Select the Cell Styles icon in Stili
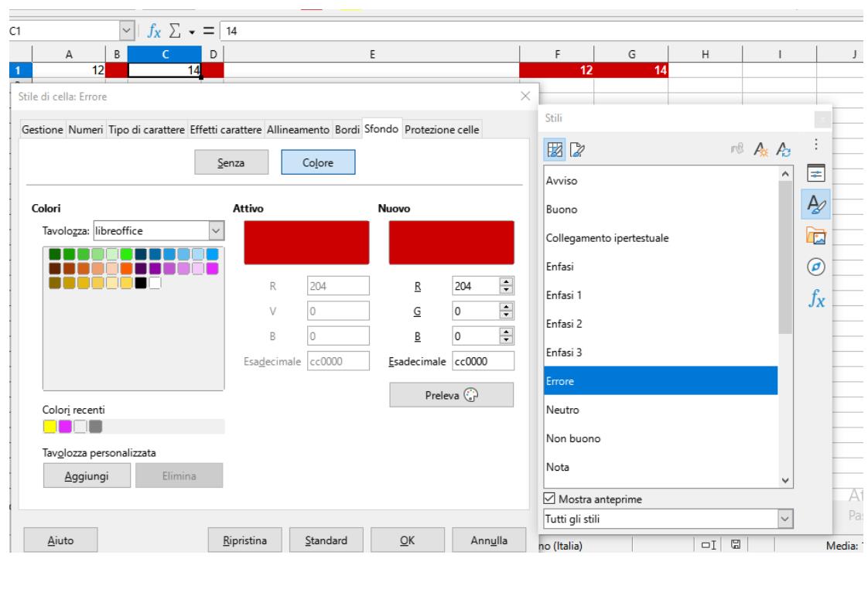The width and height of the screenshot is (868, 613). pos(555,149)
